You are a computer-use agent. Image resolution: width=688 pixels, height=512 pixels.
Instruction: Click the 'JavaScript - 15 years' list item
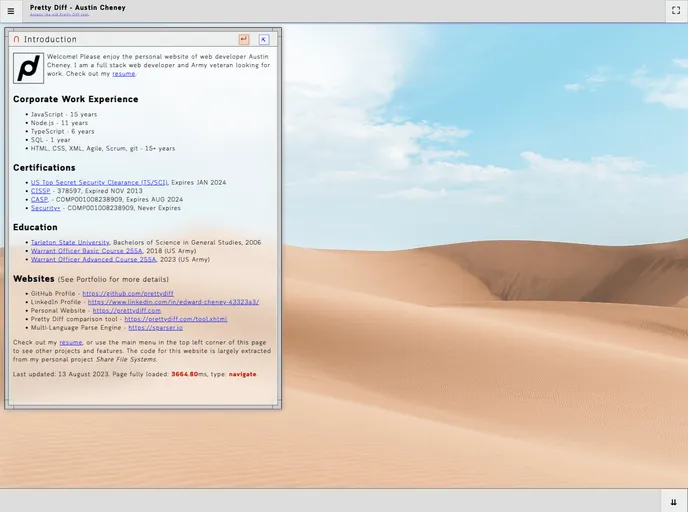(64, 114)
